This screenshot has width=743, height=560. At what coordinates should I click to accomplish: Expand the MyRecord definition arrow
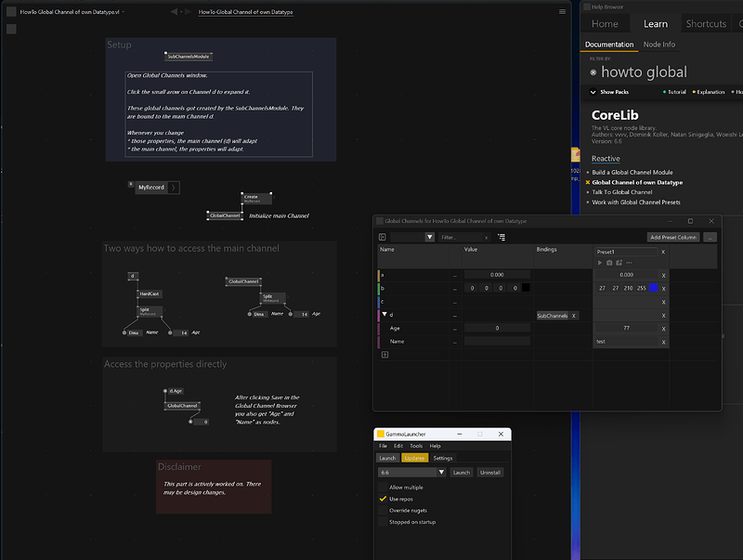(x=174, y=188)
